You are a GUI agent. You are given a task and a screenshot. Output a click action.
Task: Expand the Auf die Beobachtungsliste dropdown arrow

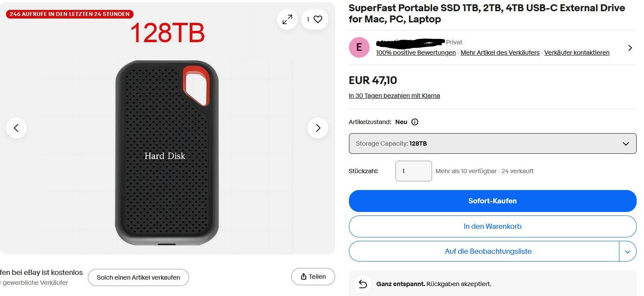tap(628, 251)
